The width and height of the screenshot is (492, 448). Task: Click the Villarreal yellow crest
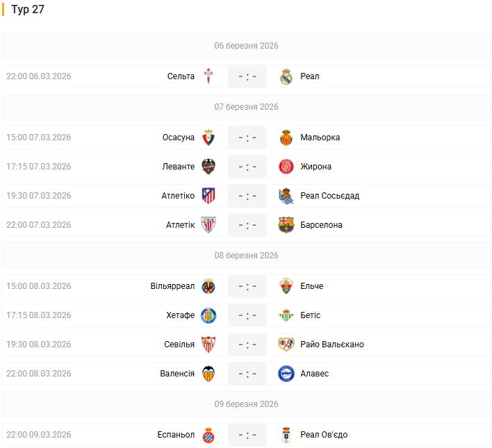pyautogui.click(x=208, y=286)
